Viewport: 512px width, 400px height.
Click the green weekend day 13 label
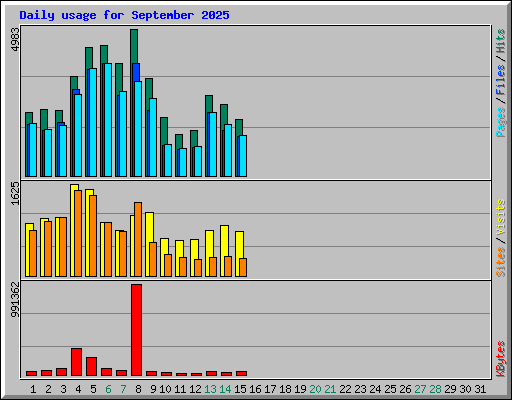coord(210,389)
